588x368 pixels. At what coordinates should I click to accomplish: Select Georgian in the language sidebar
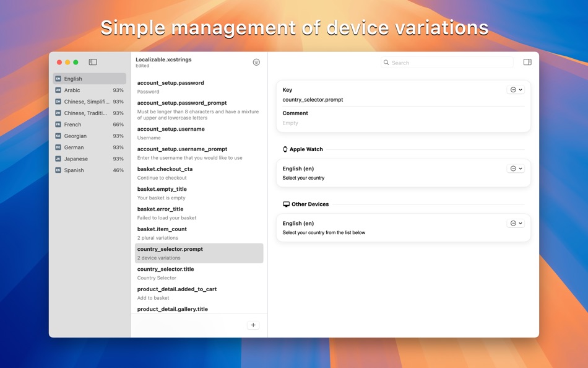point(90,136)
